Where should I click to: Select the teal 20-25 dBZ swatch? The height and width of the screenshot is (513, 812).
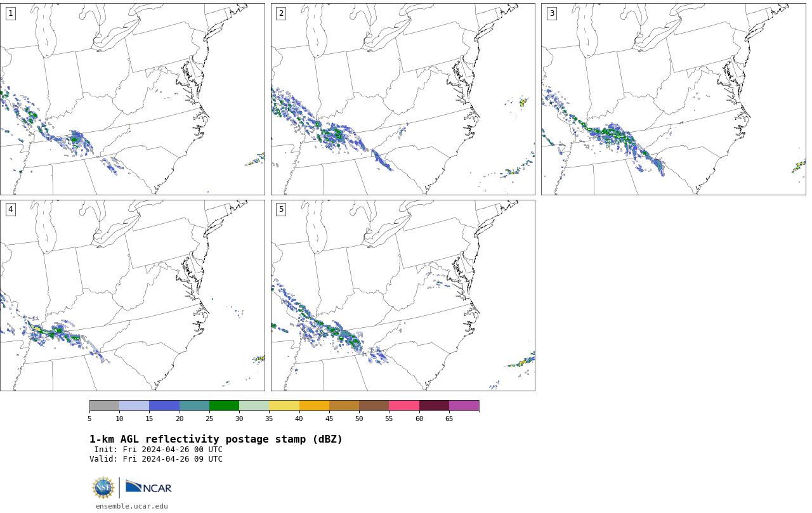(194, 406)
